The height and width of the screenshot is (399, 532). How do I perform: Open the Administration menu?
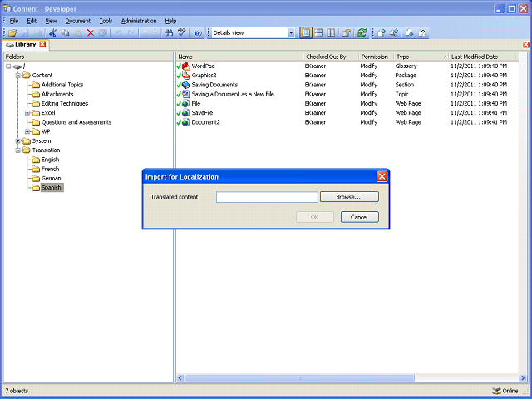139,21
